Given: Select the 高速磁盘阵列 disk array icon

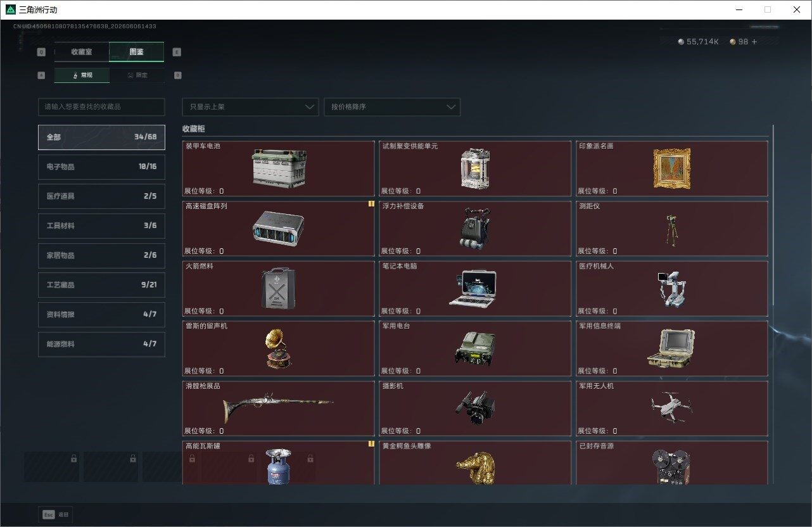Looking at the screenshot, I should 278,227.
